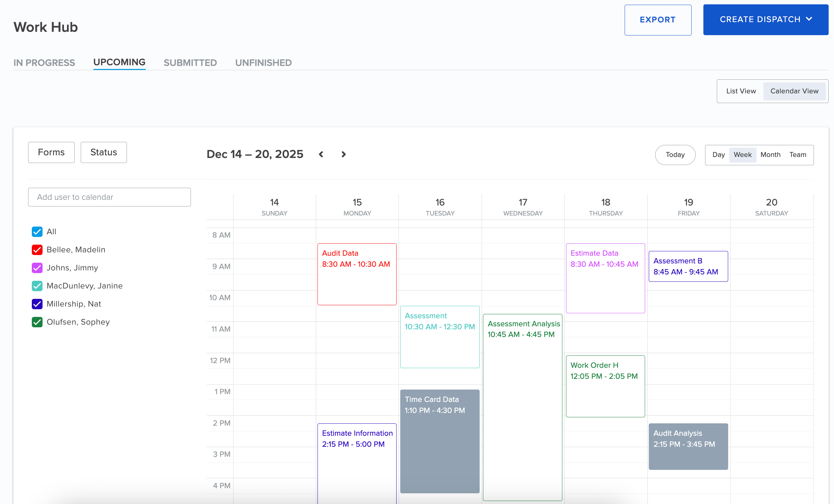
Task: Click the 16 Tuesday column header
Action: 440,207
